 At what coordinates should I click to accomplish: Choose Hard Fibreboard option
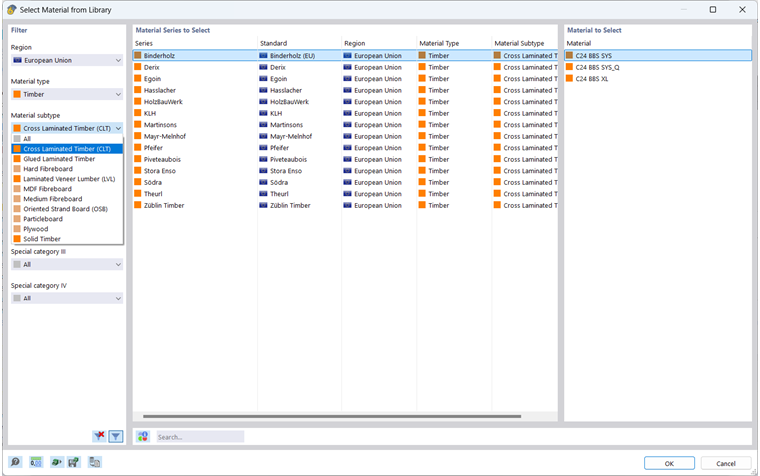pos(67,169)
